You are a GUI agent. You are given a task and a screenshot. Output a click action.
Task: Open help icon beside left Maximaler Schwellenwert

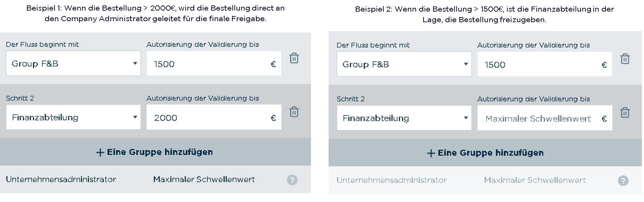click(x=292, y=180)
